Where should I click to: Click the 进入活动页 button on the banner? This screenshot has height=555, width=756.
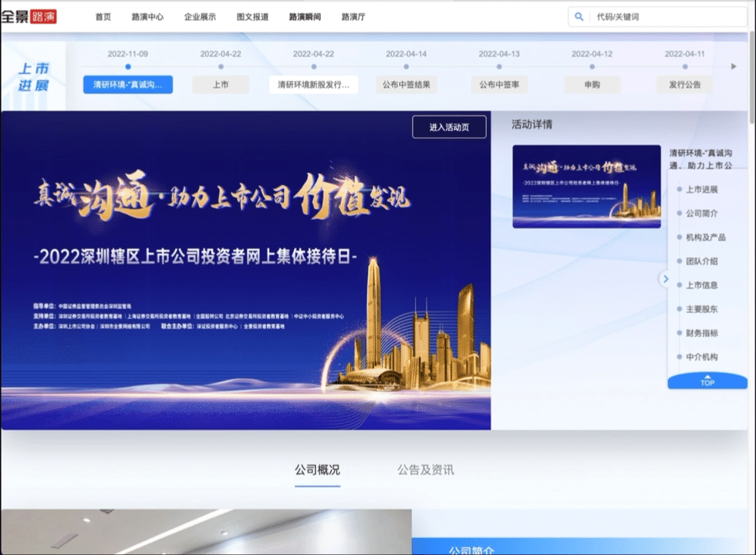tap(449, 126)
